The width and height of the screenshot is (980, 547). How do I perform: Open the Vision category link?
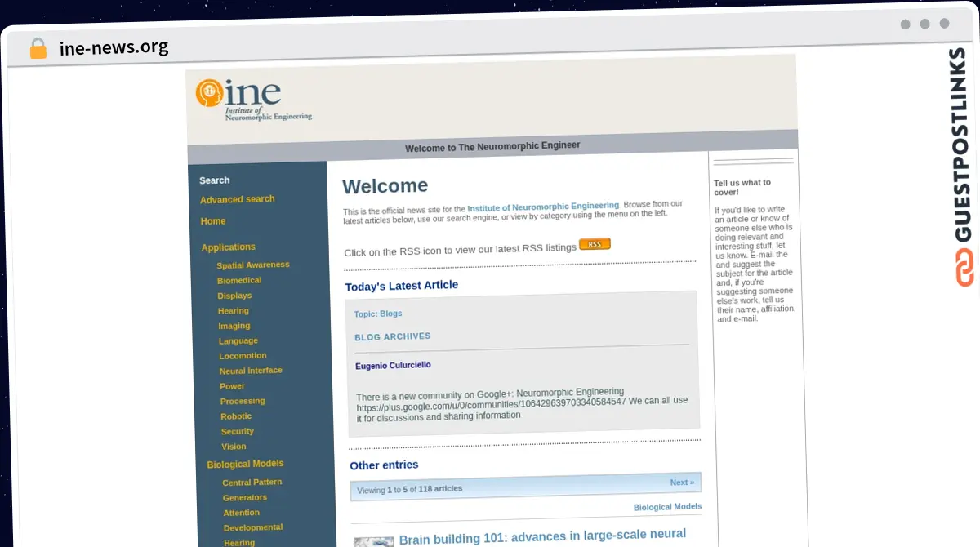tap(234, 447)
